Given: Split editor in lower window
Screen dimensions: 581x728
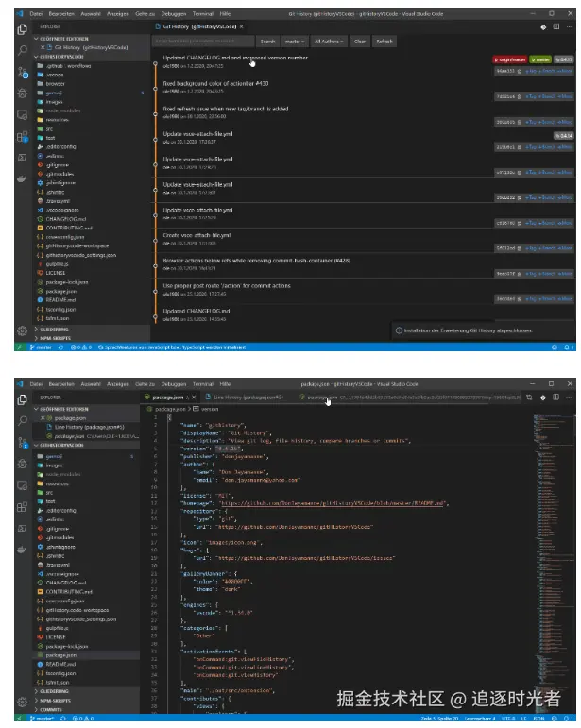Looking at the screenshot, I should 555,398.
